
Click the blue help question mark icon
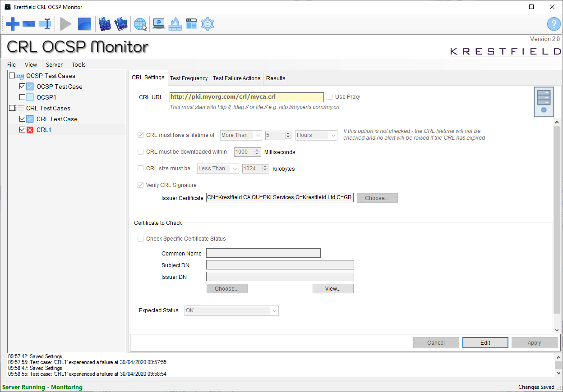[554, 24]
